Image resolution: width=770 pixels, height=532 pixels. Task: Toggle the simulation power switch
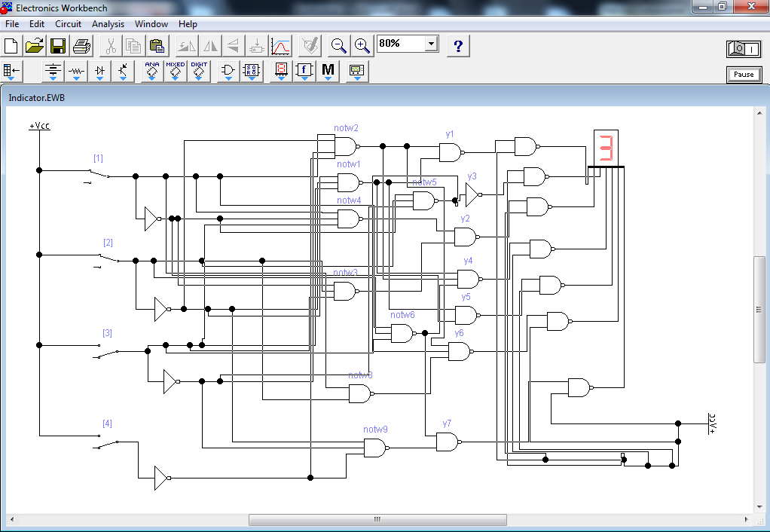click(744, 49)
